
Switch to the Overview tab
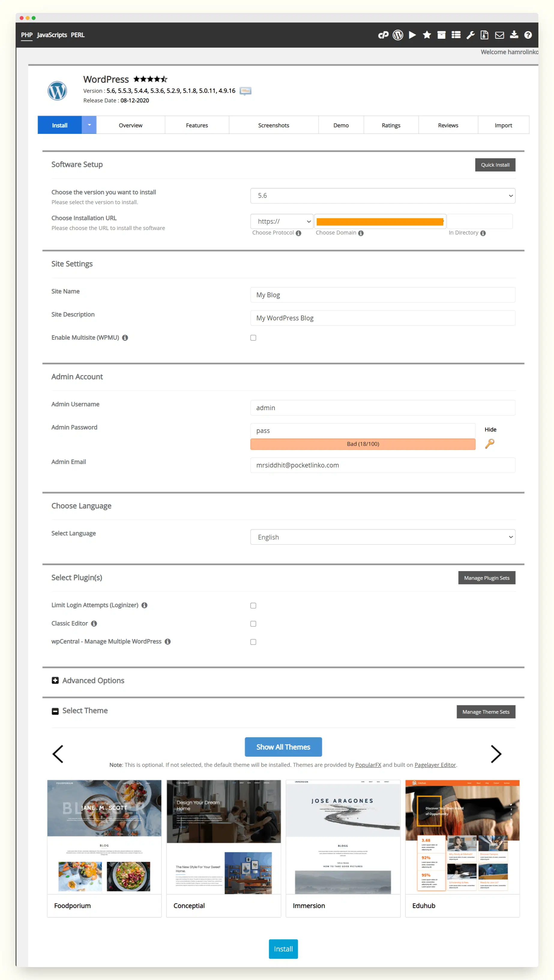pos(131,125)
